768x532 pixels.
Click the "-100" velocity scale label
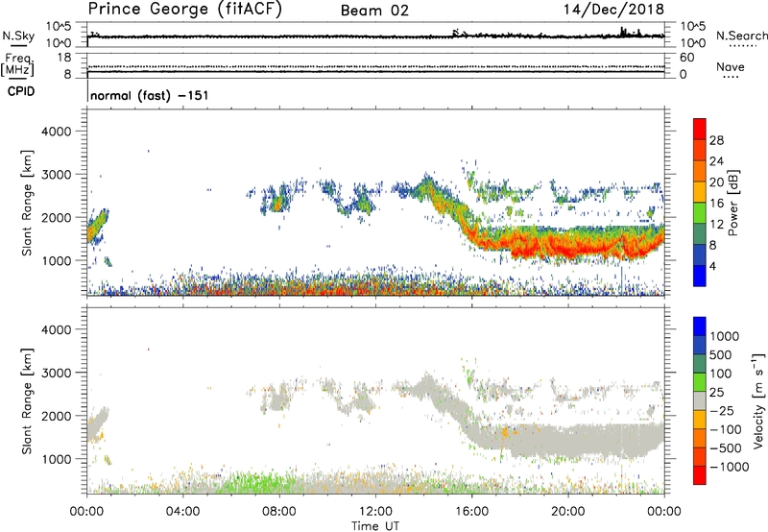pos(726,429)
